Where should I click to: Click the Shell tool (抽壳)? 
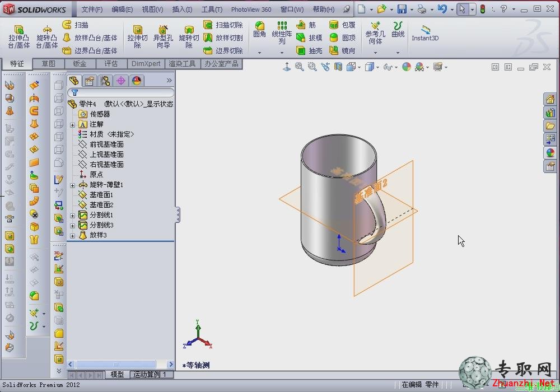point(309,51)
